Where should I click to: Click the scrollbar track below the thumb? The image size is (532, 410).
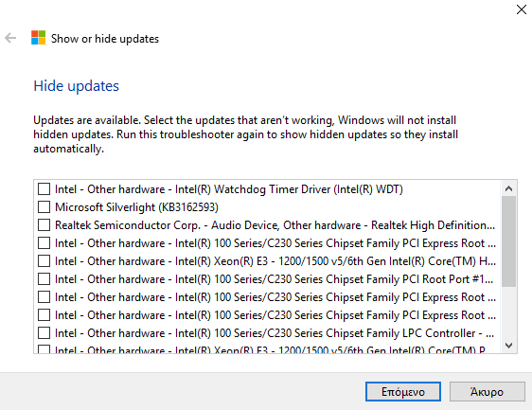508,312
